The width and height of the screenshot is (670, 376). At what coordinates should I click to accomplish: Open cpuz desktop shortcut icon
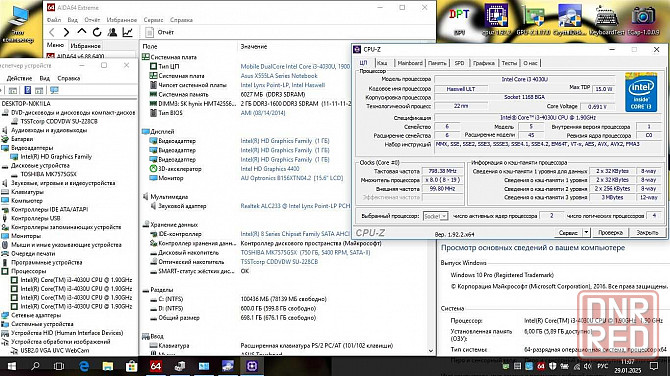click(x=496, y=20)
